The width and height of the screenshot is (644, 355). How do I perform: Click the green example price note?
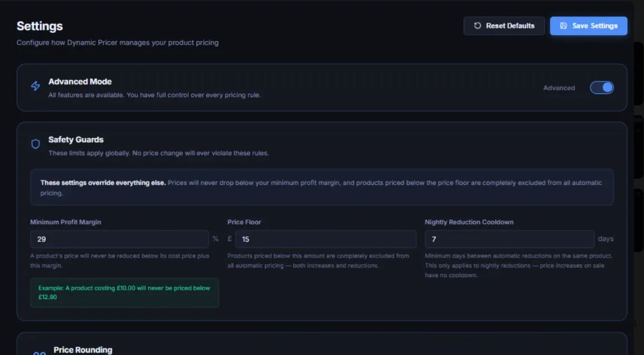click(124, 292)
